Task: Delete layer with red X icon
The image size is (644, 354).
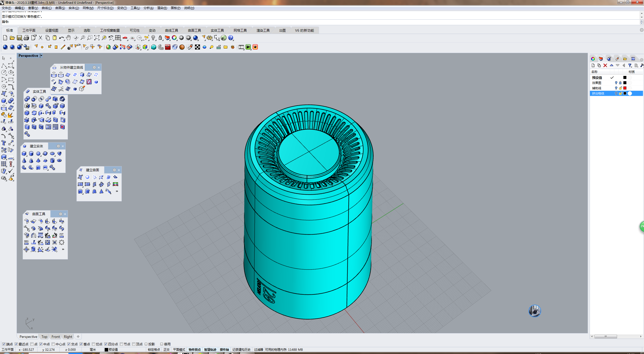Action: pos(605,65)
